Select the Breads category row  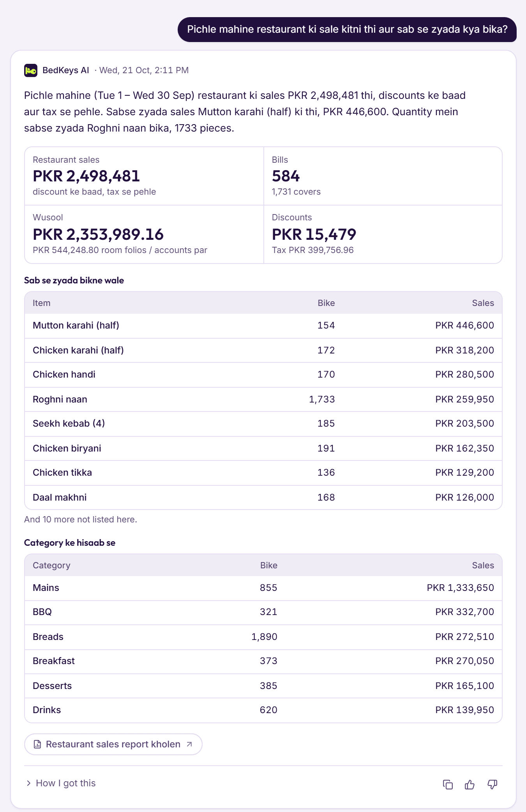263,637
